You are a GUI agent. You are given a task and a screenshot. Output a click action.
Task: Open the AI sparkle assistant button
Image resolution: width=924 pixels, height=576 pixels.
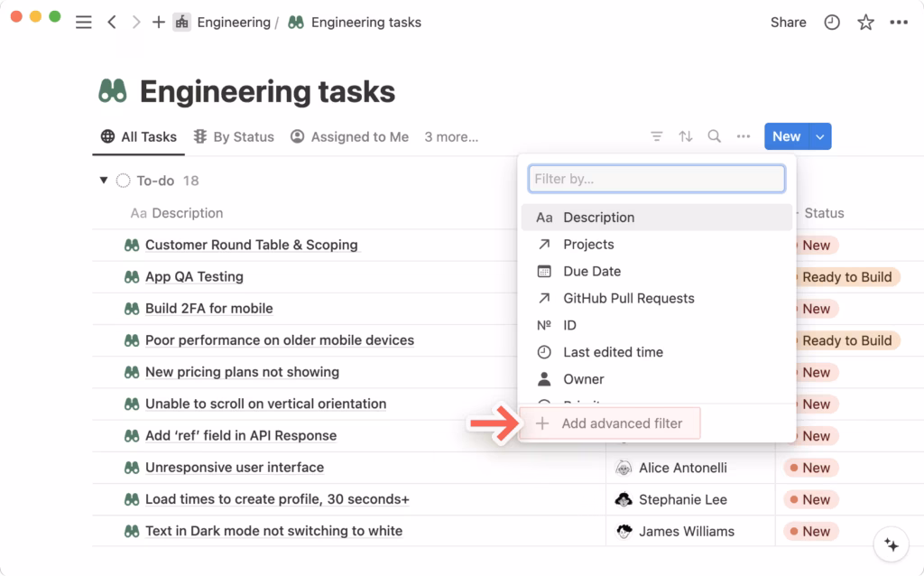[x=892, y=544]
